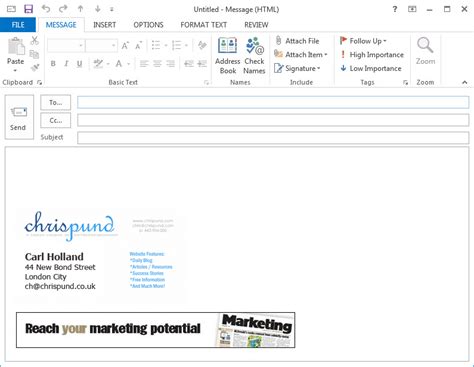The width and height of the screenshot is (474, 367).
Task: Decrease indent icon
Action: (x=189, y=63)
